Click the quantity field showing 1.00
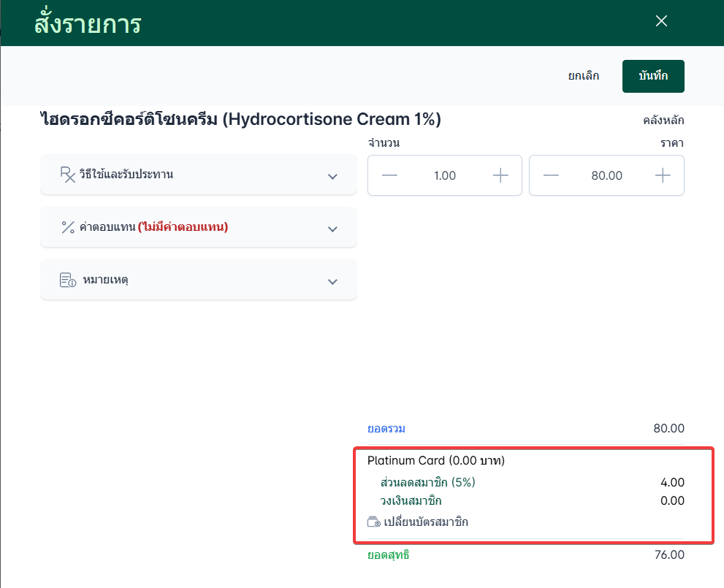 click(x=444, y=175)
